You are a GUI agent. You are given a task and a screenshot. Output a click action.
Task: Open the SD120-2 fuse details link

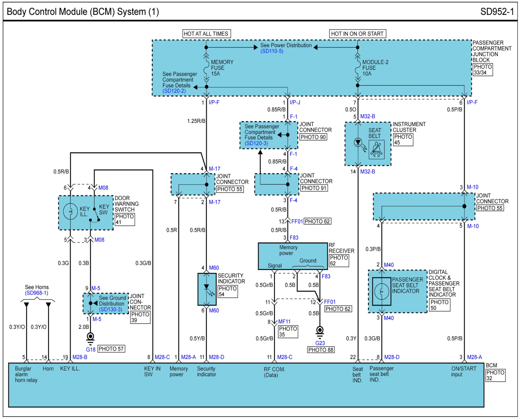174,91
